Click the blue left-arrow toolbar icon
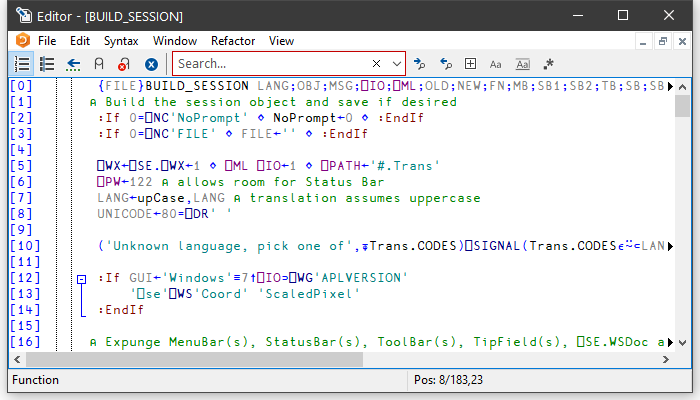 [x=73, y=64]
